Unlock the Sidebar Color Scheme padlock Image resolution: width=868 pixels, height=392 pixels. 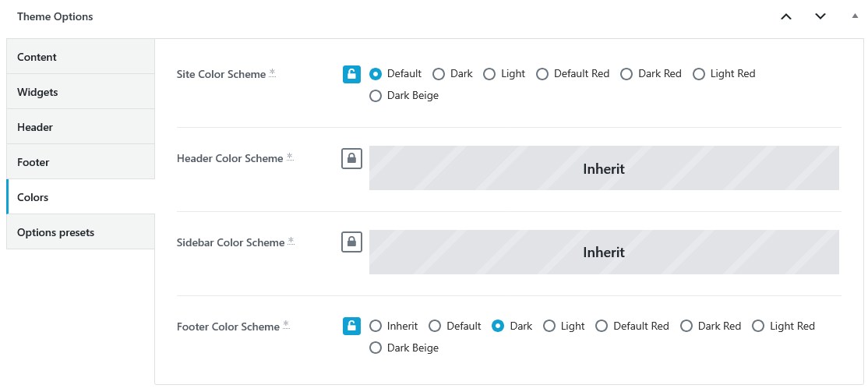point(351,242)
